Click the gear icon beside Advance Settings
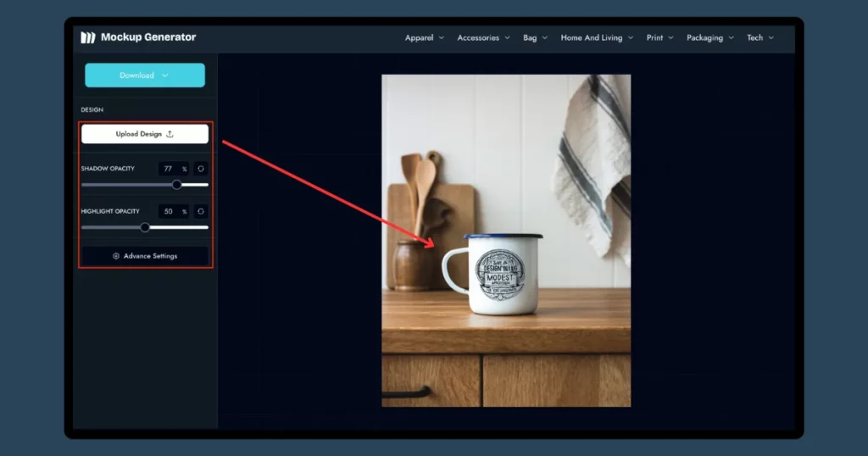868x456 pixels. 116,256
